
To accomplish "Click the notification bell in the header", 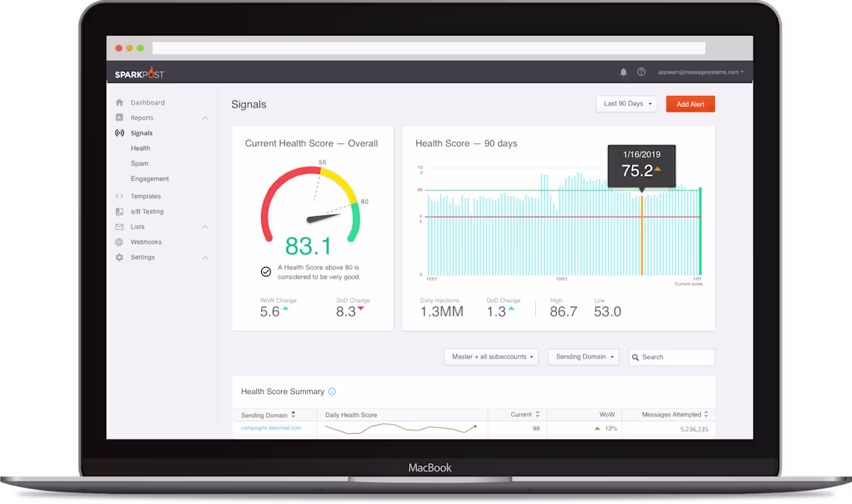I will point(624,71).
